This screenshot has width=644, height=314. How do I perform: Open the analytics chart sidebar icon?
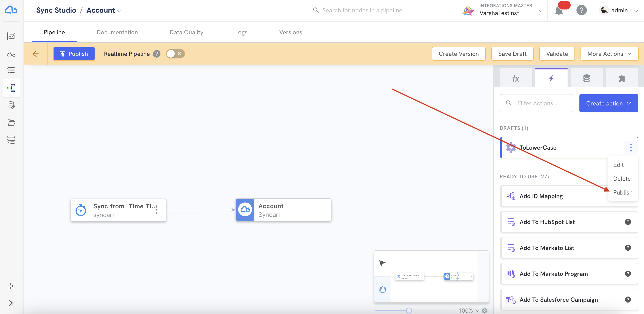click(11, 36)
